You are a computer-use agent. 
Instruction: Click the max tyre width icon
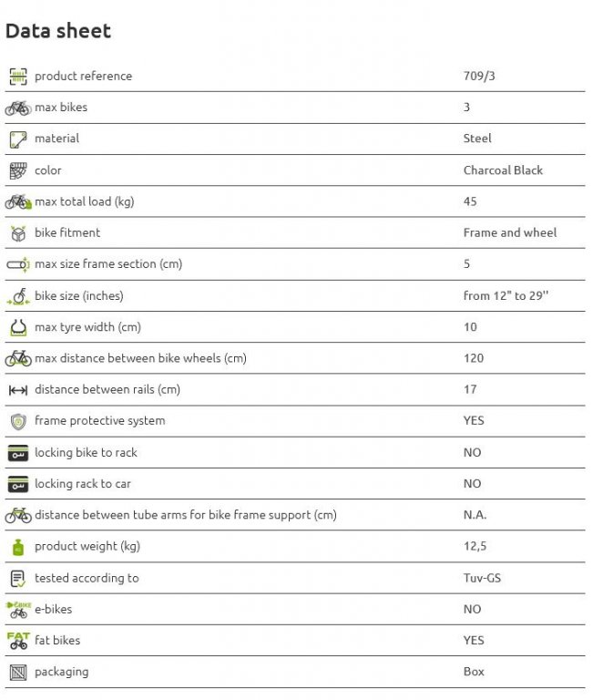pyautogui.click(x=18, y=327)
